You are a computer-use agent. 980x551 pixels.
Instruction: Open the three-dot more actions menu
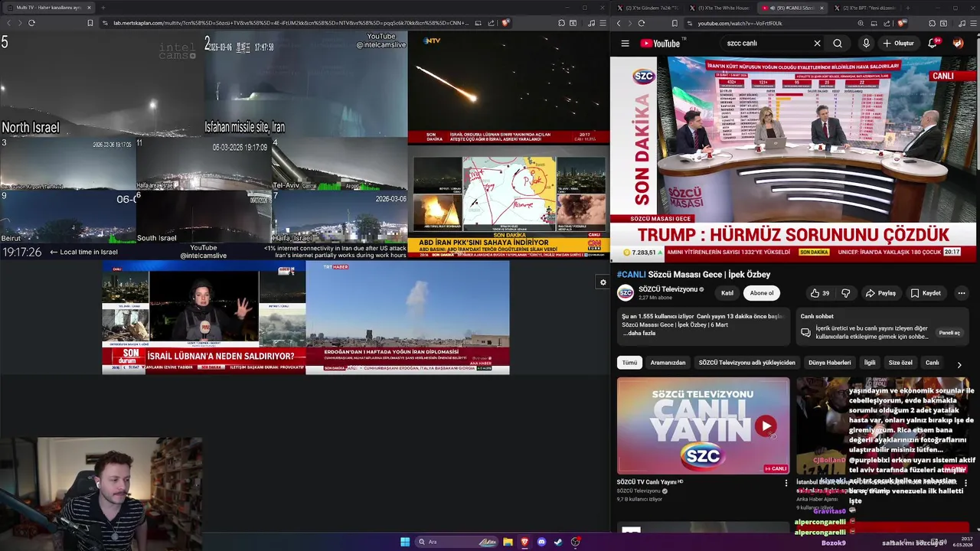962,293
